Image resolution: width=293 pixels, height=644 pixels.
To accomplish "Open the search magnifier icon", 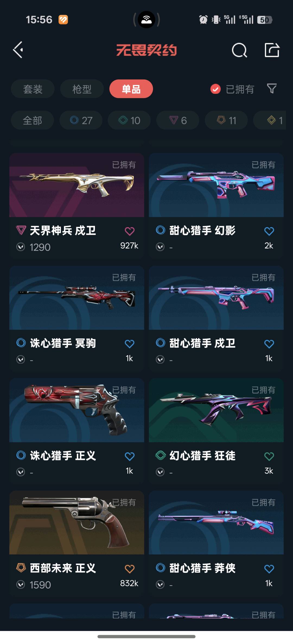I will pos(239,50).
